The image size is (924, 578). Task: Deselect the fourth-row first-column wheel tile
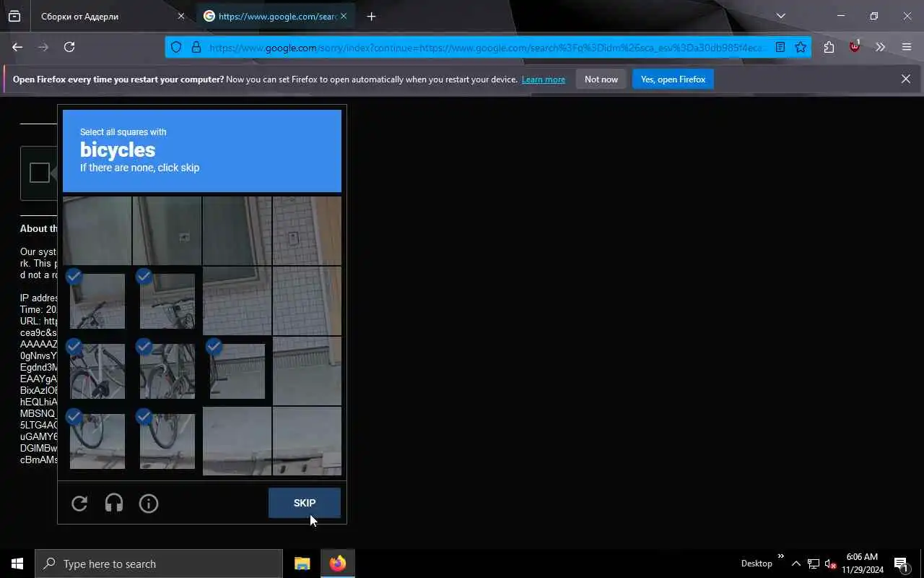coord(97,441)
